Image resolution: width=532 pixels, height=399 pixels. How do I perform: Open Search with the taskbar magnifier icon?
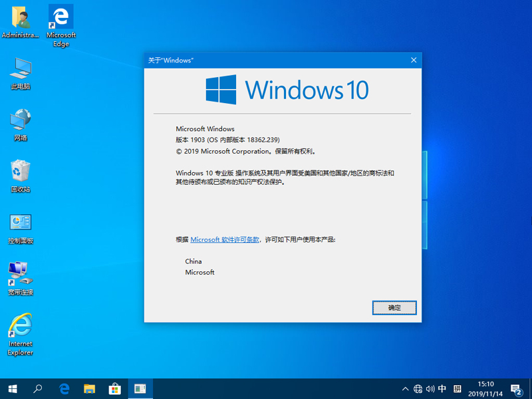pyautogui.click(x=39, y=388)
